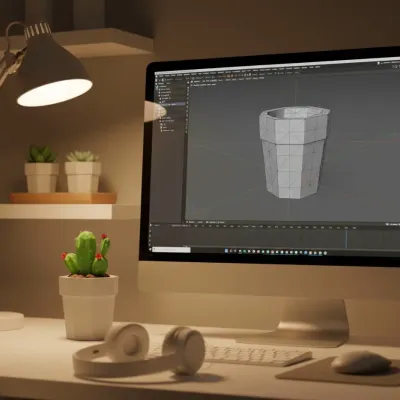Click the blue playhead line in the timeline

pos(346,239)
